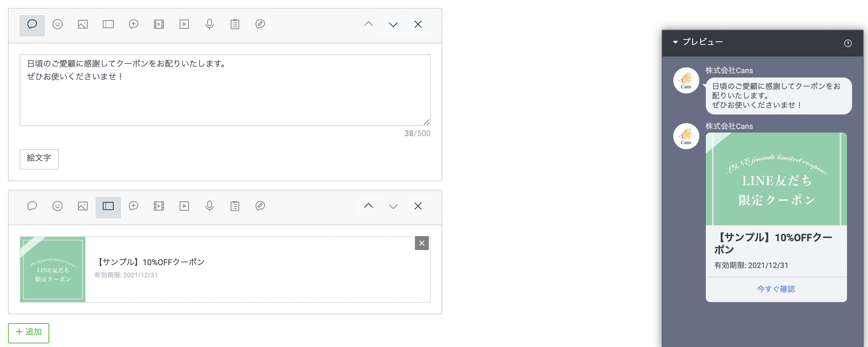Select the sticker icon in the first message toolbar
The image size is (868, 347).
[58, 24]
